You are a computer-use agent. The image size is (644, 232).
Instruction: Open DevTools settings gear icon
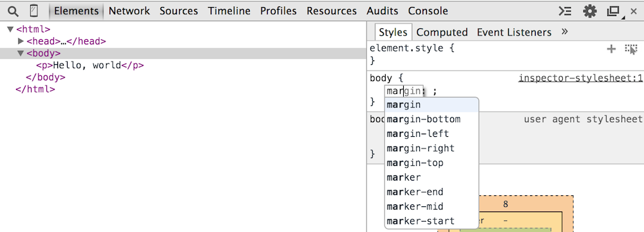tap(590, 11)
